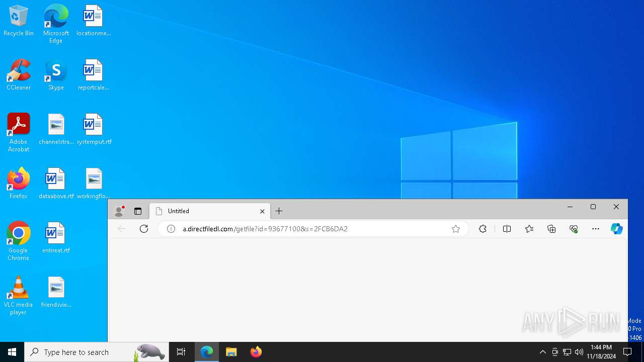Select entireat.rtf document

pyautogui.click(x=56, y=238)
